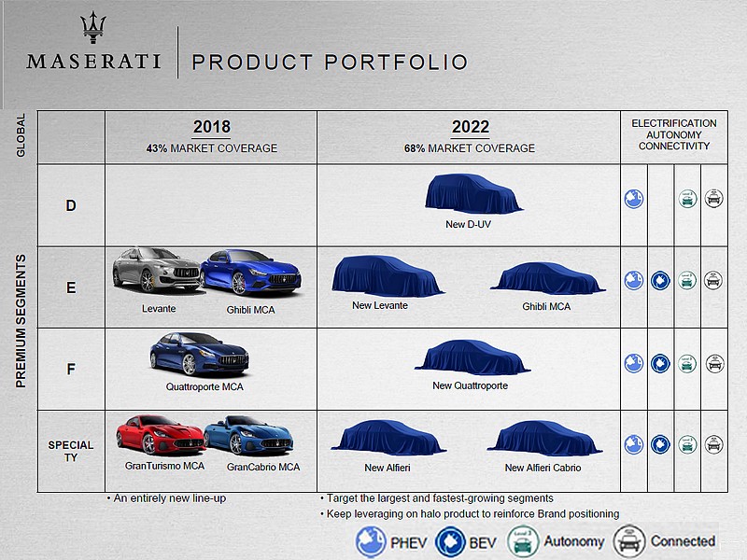Click the BEV legend icon beside its label

click(x=450, y=542)
